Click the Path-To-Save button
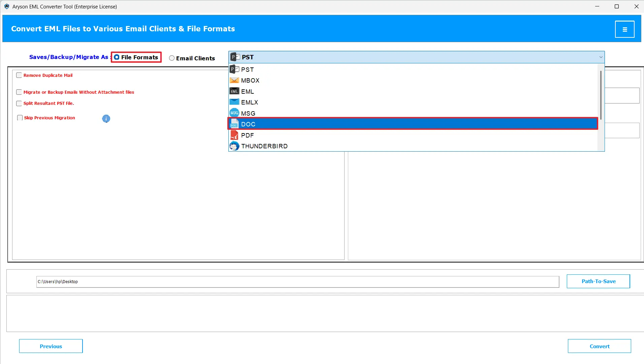 598,281
